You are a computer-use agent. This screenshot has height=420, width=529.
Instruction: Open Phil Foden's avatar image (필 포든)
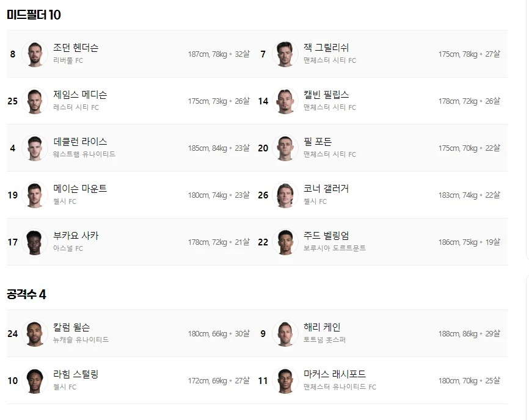(285, 148)
